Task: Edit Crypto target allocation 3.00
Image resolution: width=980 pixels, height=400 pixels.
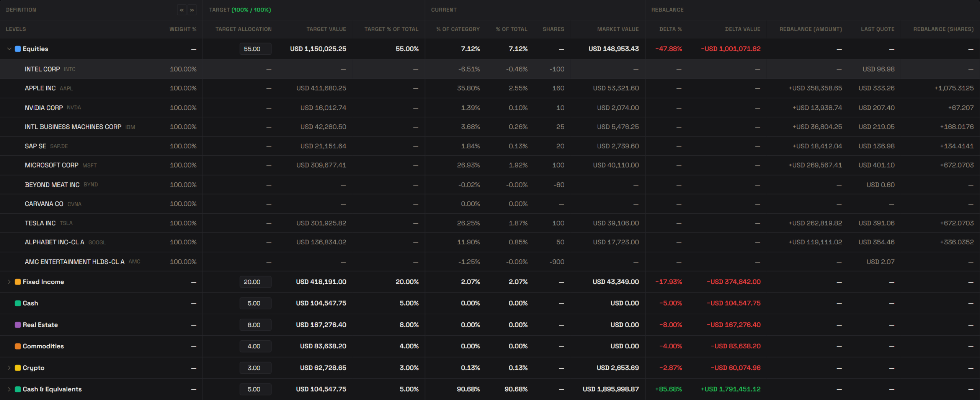Action: pyautogui.click(x=255, y=368)
